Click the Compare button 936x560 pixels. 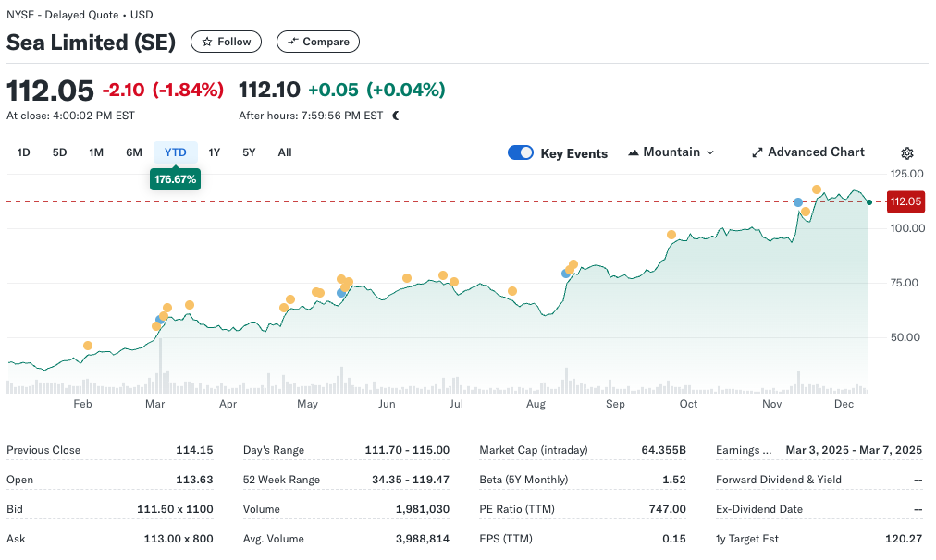click(317, 42)
